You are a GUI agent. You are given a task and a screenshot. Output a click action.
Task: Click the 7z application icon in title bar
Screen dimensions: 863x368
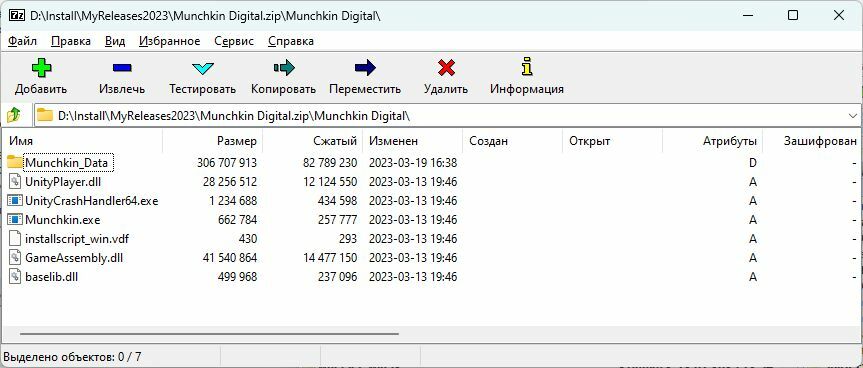[x=17, y=15]
